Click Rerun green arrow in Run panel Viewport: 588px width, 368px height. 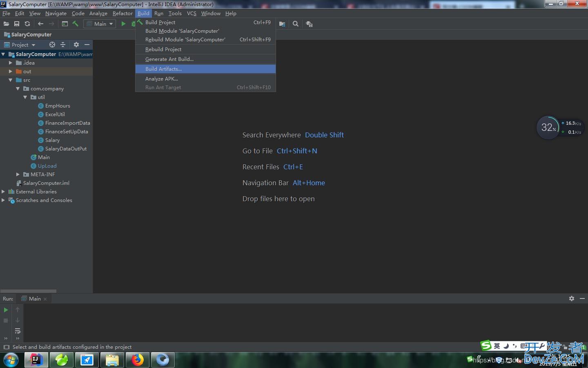point(6,310)
